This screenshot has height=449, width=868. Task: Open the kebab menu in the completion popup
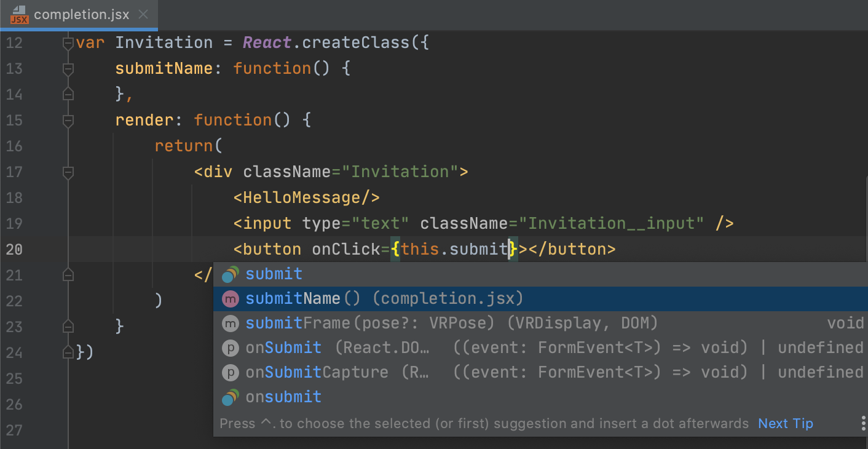click(x=863, y=423)
